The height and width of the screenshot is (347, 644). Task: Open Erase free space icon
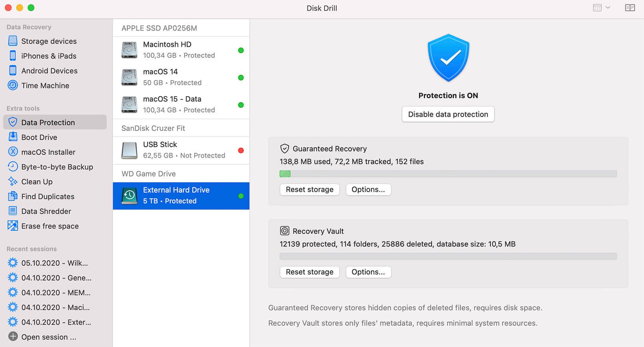coord(13,226)
